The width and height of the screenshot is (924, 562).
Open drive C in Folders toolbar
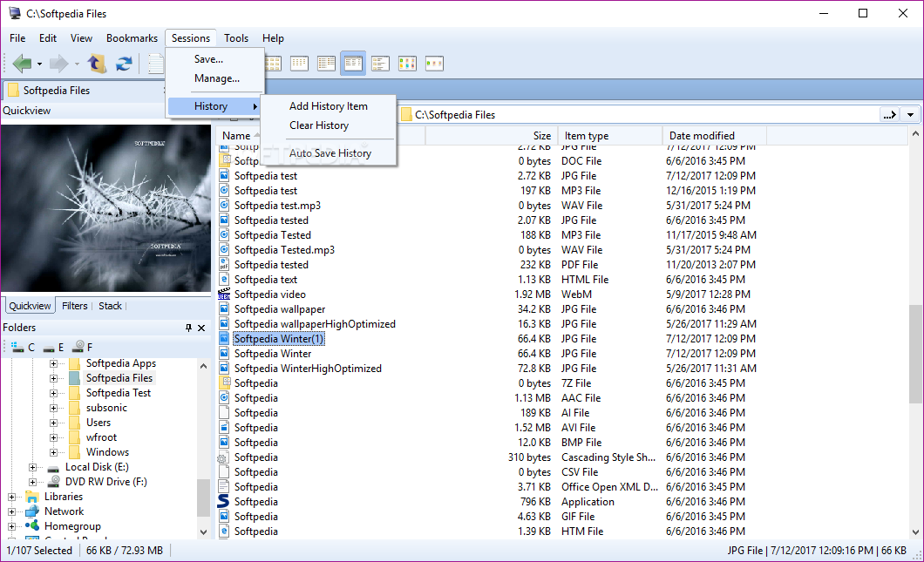pyautogui.click(x=23, y=347)
